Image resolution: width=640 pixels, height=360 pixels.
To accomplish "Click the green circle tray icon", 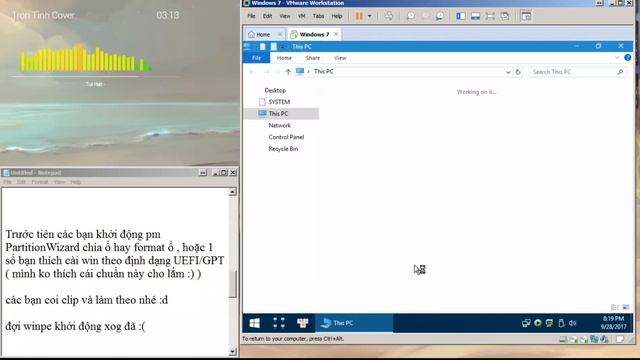I will (538, 323).
